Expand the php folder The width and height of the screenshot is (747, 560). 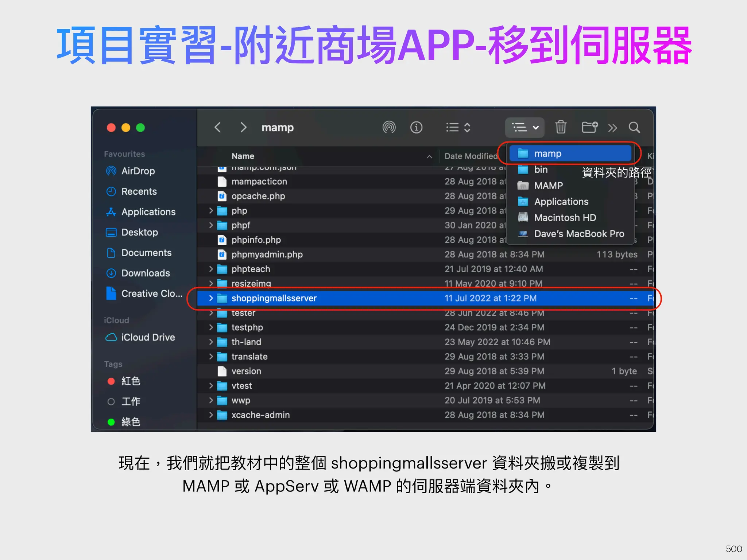[211, 210]
